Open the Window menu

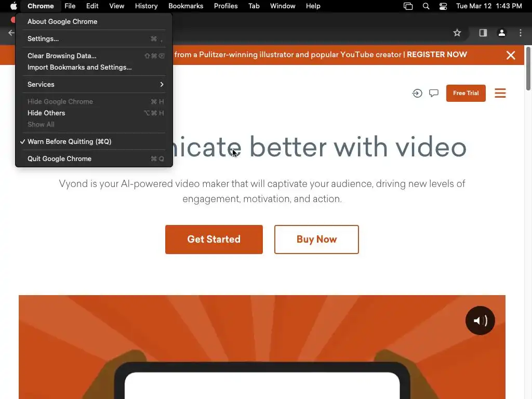(x=283, y=6)
